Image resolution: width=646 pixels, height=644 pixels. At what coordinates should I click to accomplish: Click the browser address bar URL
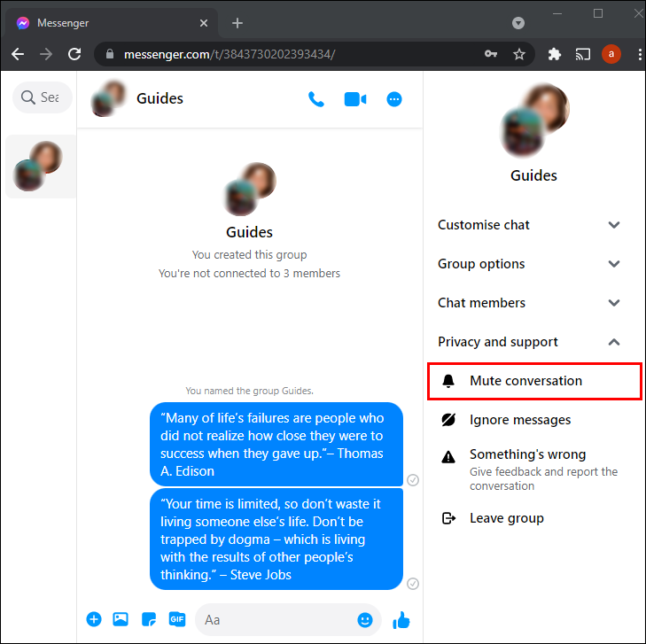pyautogui.click(x=230, y=54)
